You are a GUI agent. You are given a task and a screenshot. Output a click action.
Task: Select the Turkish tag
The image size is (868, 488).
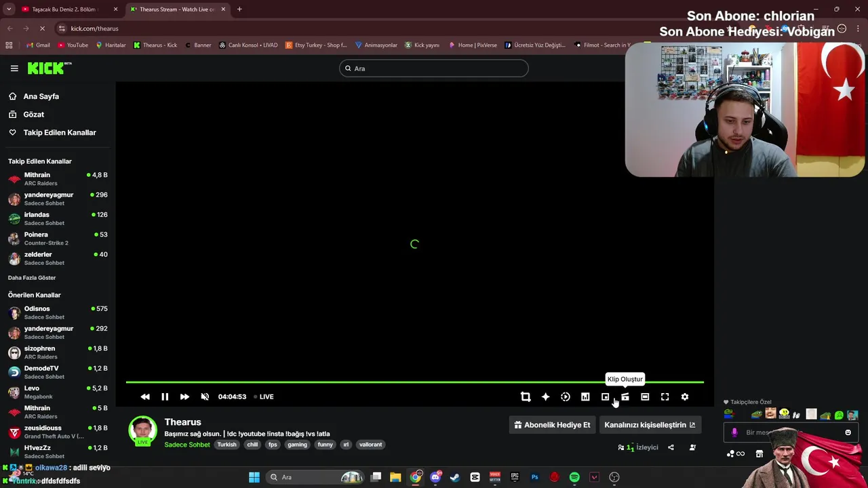point(226,445)
